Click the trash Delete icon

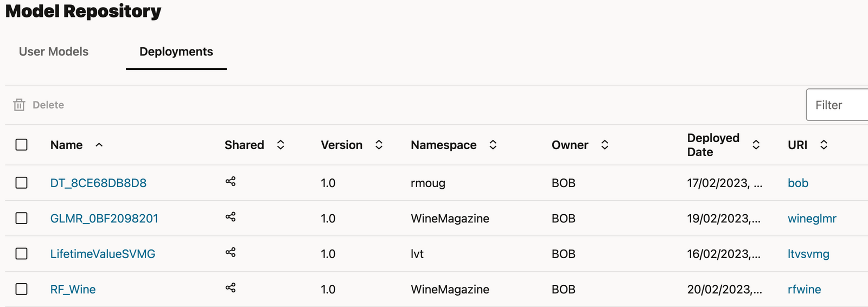point(20,105)
